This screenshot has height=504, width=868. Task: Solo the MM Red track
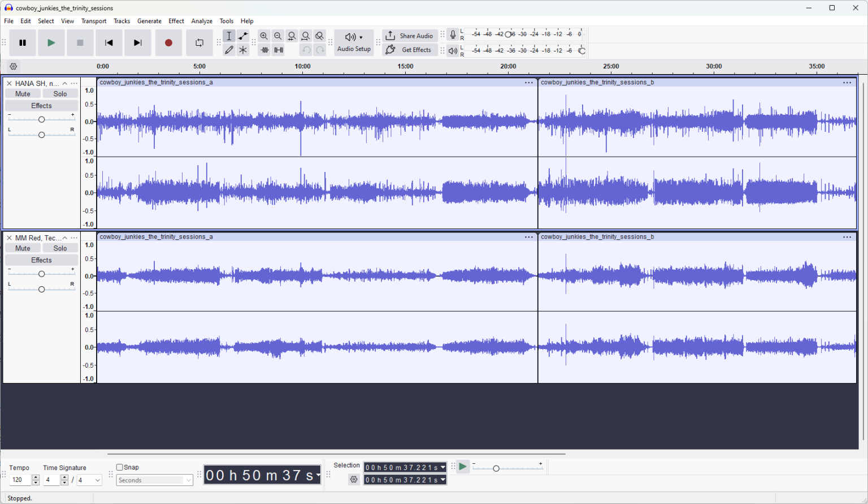click(60, 248)
